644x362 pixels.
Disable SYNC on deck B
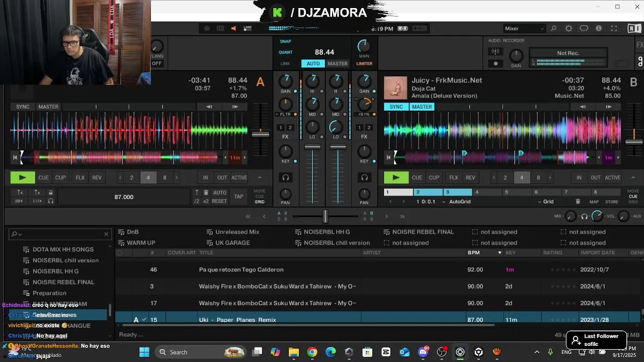tap(396, 107)
